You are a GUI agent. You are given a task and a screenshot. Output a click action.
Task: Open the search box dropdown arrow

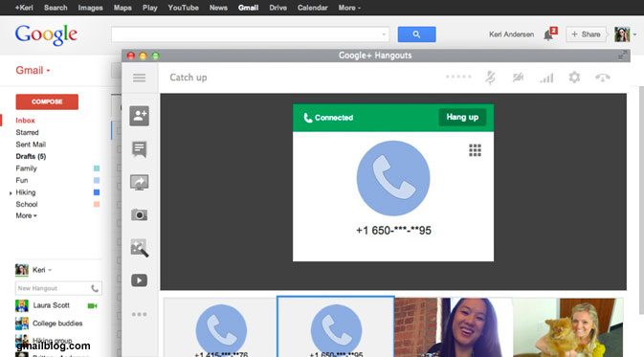pyautogui.click(x=384, y=34)
